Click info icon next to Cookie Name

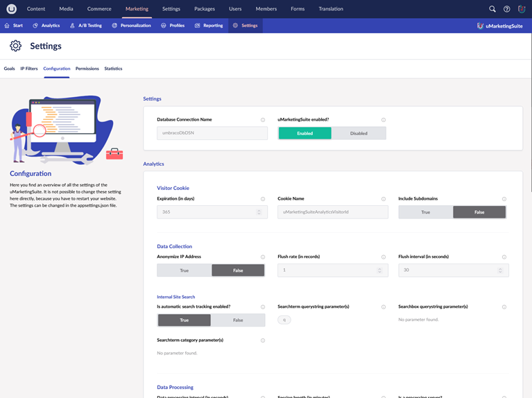pos(384,199)
